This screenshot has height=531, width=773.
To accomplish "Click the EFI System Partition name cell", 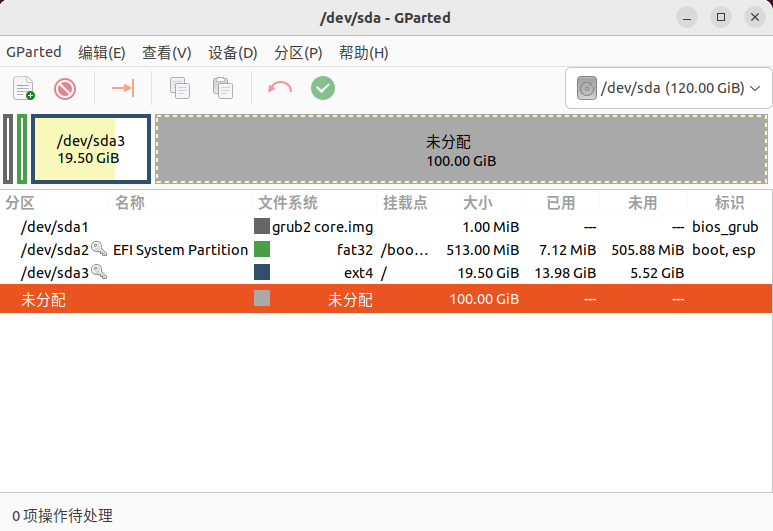I will coord(180,250).
